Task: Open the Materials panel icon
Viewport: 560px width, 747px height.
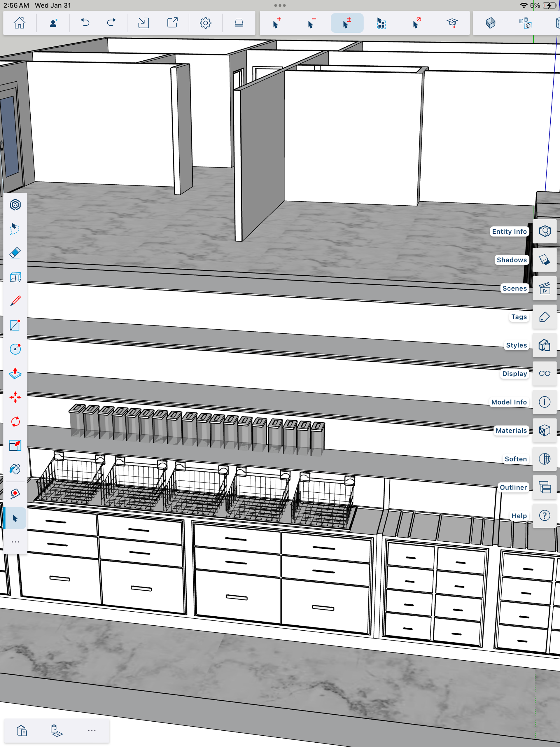Action: tap(544, 431)
